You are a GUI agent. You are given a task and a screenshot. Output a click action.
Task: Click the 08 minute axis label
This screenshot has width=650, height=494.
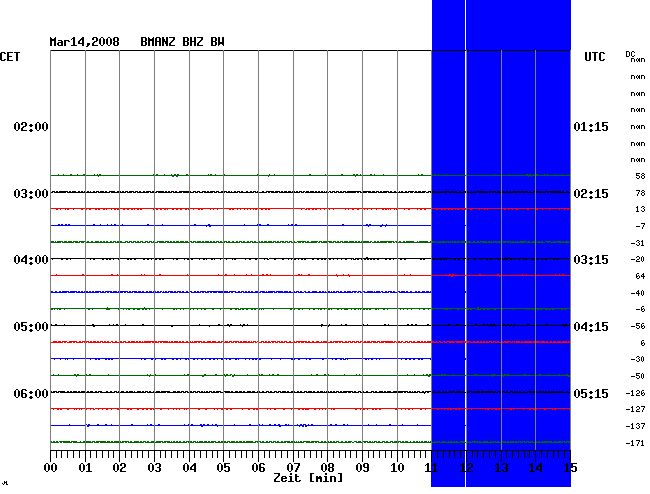[327, 468]
